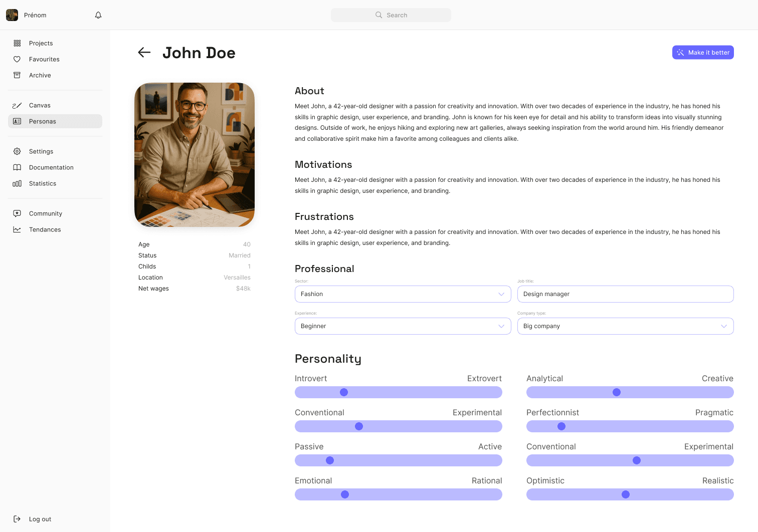Click the Search input field

pyautogui.click(x=391, y=15)
